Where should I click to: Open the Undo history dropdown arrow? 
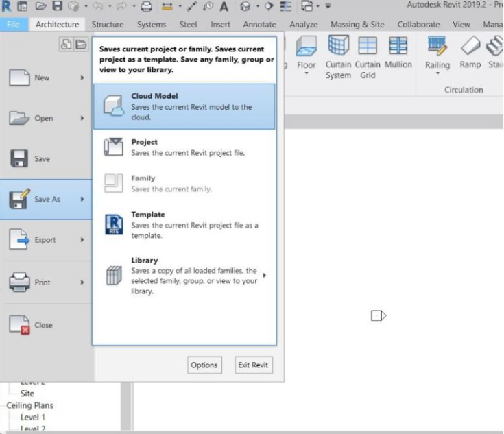click(110, 6)
